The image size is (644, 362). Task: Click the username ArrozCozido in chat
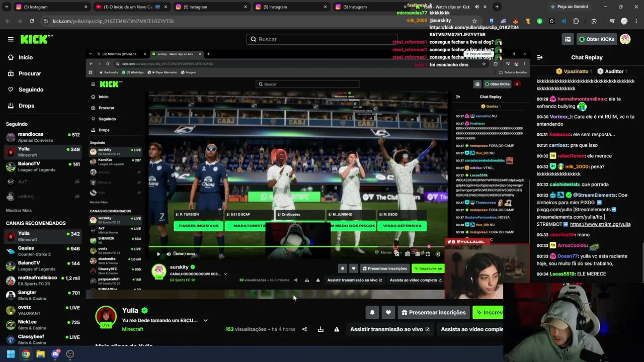(572, 245)
